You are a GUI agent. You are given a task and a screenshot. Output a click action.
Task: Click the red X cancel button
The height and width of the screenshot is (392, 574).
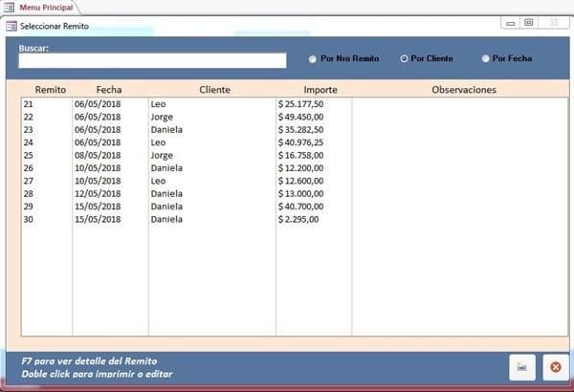(553, 366)
